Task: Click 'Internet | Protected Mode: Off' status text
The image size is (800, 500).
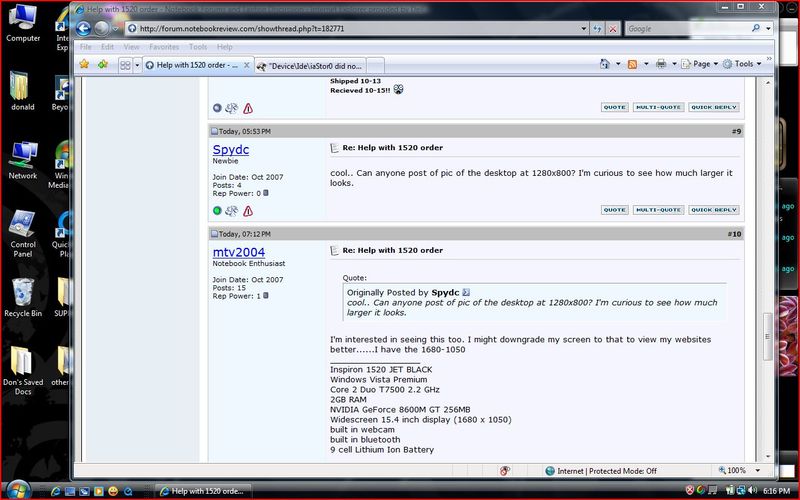Action: click(607, 471)
